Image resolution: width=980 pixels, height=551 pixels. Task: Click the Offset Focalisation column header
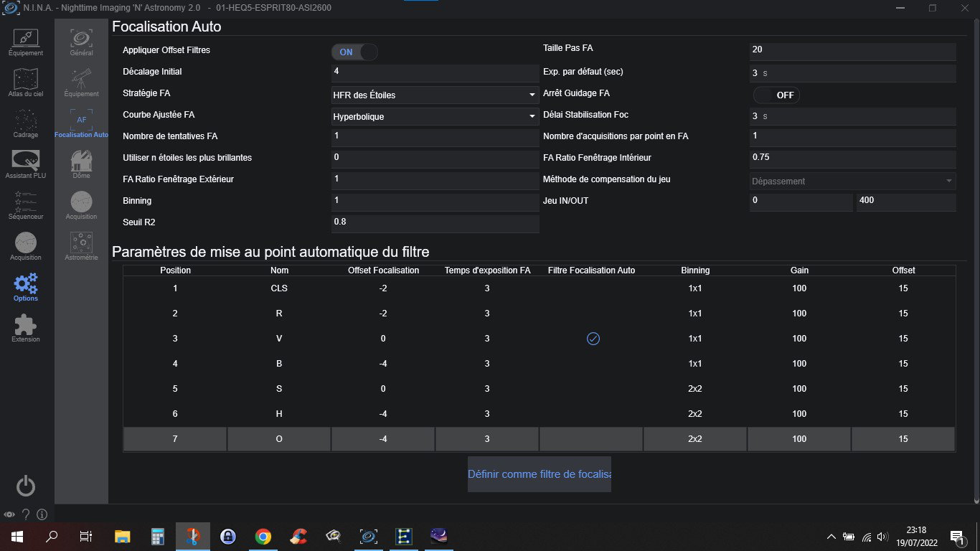click(383, 270)
